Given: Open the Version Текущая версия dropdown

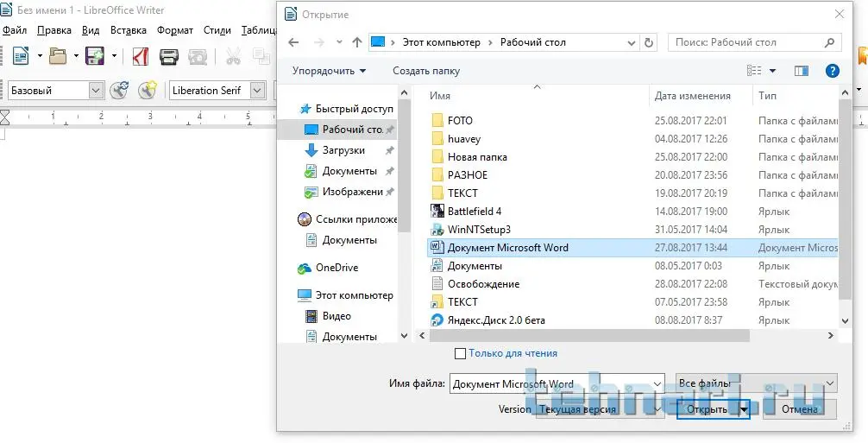Looking at the screenshot, I should tap(600, 409).
